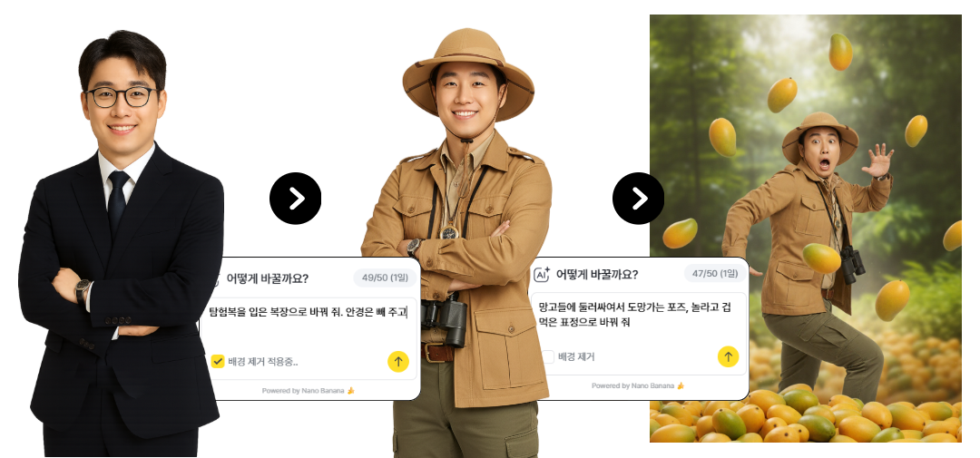Click the black chevron circle after the suit photo
Screen dimensions: 980x458
tap(296, 199)
